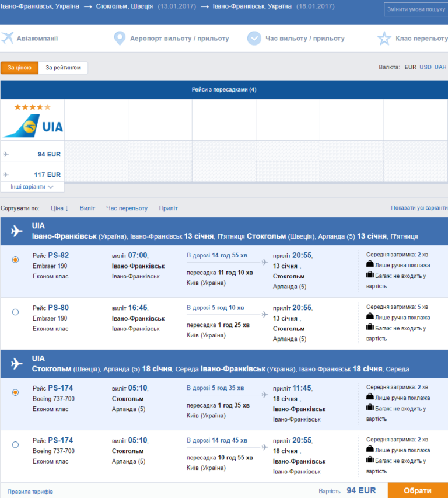Click hand luggage bag icon for PS-80
Viewport: 448px width, 498px height.
click(370, 316)
